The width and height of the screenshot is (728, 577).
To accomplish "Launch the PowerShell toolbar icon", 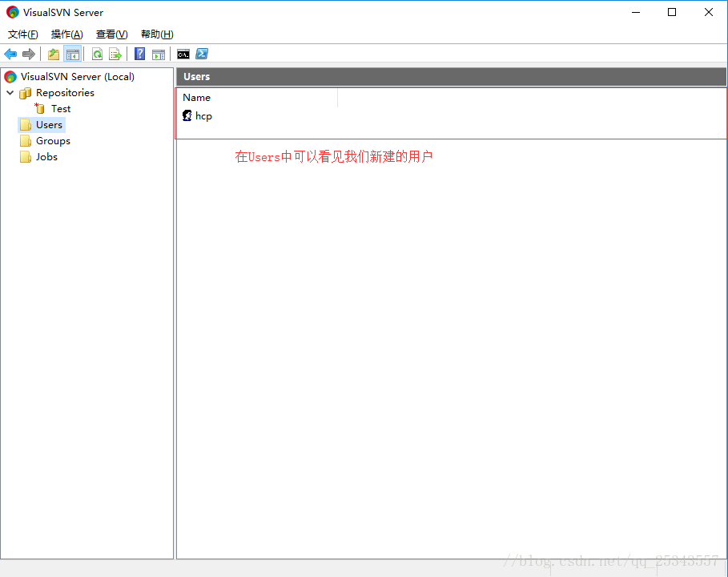I will [202, 54].
